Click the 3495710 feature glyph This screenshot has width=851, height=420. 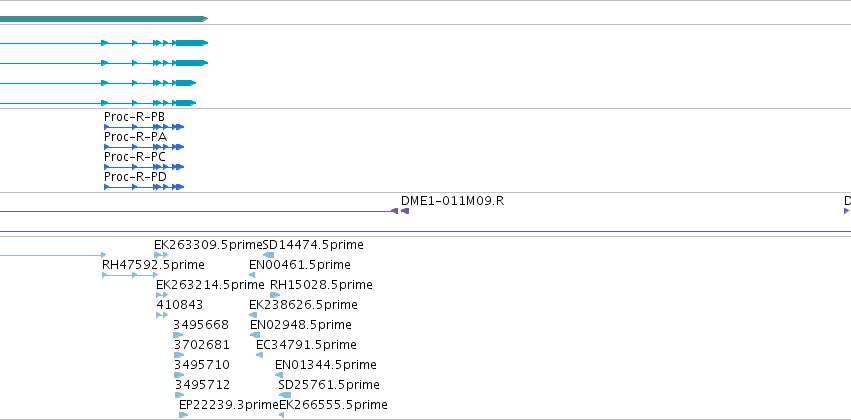tap(179, 376)
